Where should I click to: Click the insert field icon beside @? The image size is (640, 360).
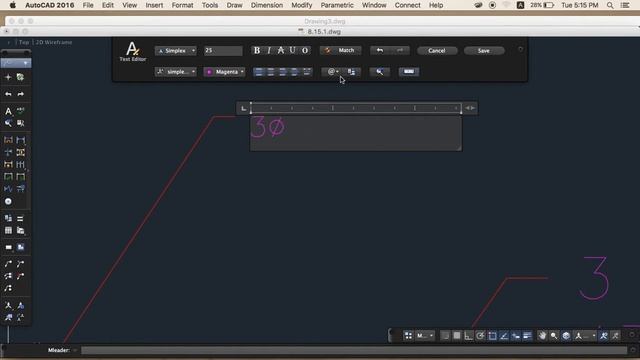[x=351, y=72]
